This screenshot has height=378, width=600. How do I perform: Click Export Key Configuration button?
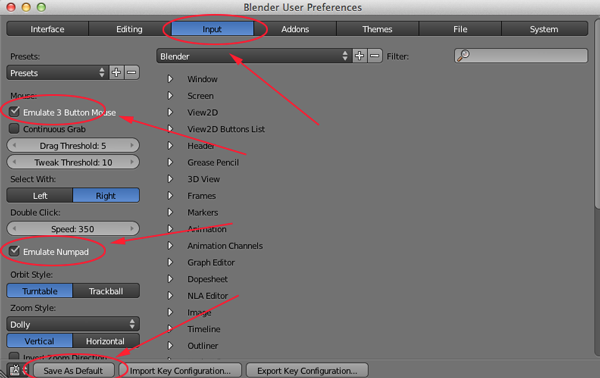(x=307, y=370)
